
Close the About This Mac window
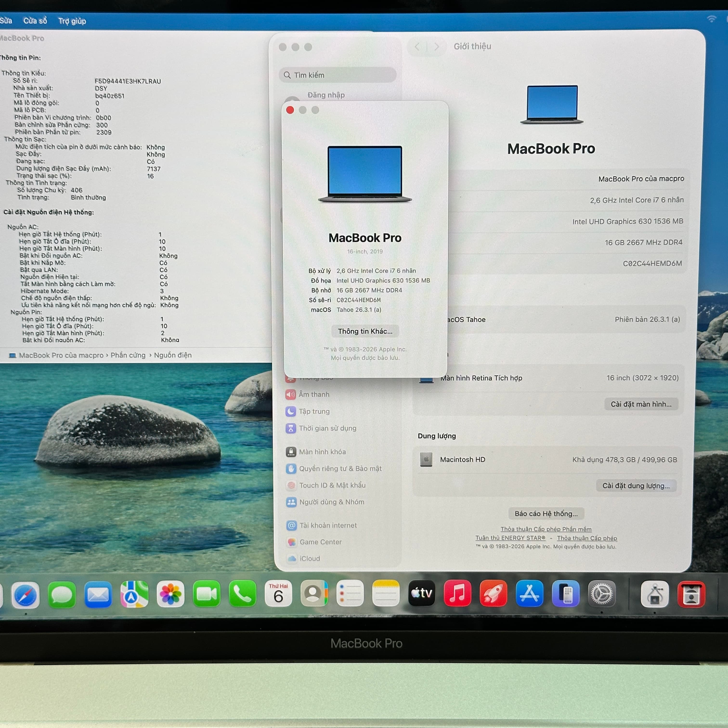coord(290,110)
